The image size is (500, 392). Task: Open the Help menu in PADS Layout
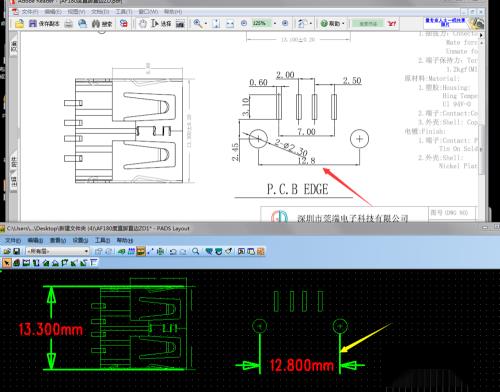point(125,240)
